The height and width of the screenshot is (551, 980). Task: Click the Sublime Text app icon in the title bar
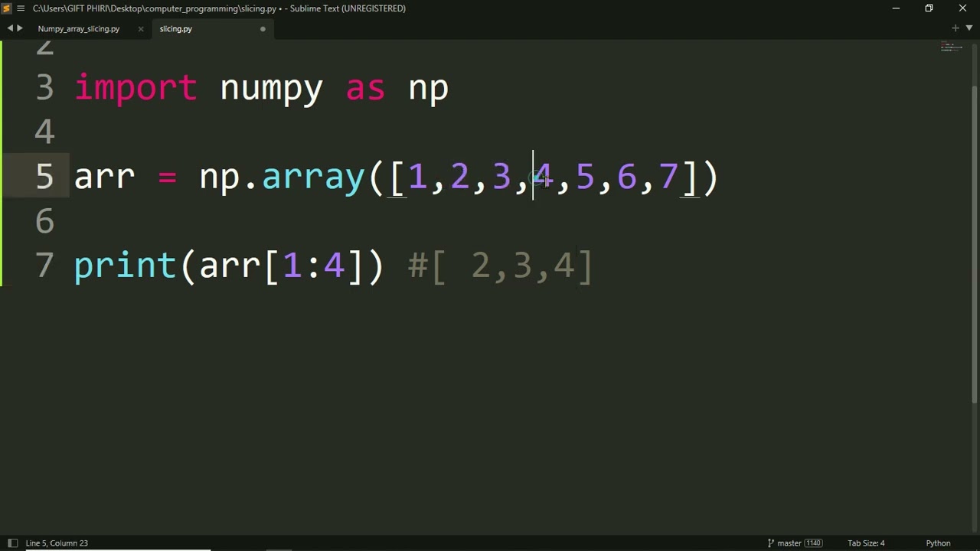click(8, 8)
